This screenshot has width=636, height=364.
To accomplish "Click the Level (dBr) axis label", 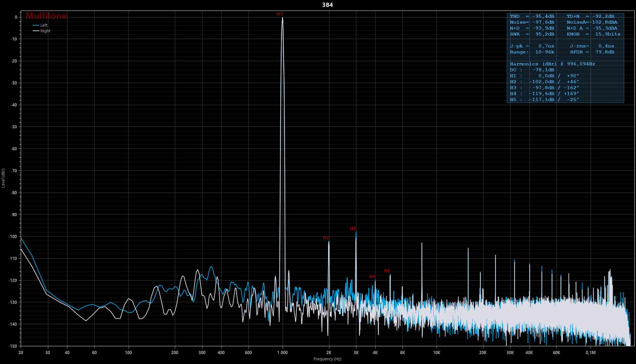I will (x=3, y=178).
